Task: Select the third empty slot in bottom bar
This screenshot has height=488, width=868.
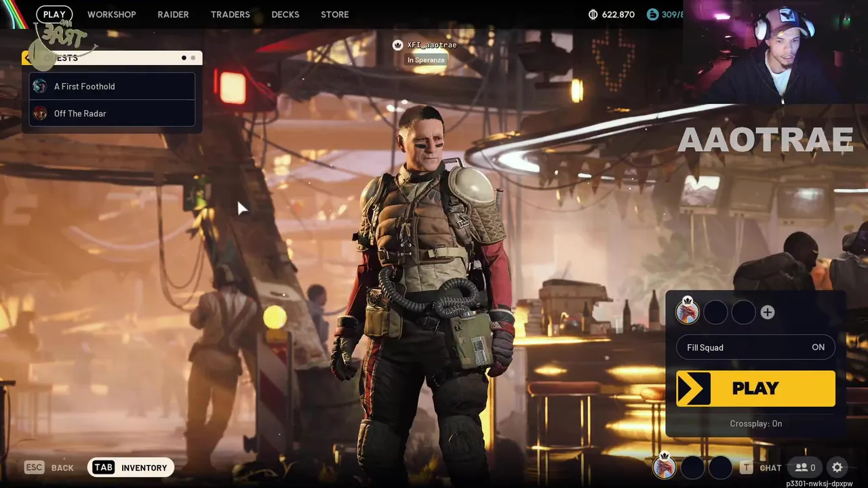Action: (720, 467)
